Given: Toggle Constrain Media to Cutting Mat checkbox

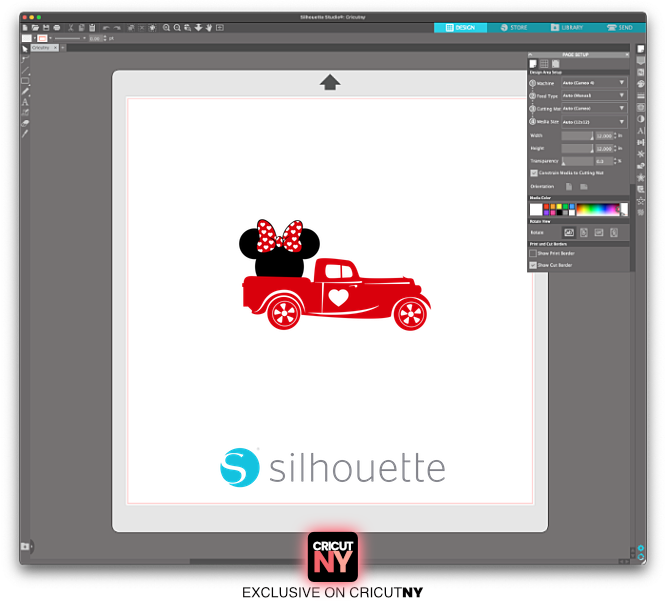Looking at the screenshot, I should tap(534, 173).
